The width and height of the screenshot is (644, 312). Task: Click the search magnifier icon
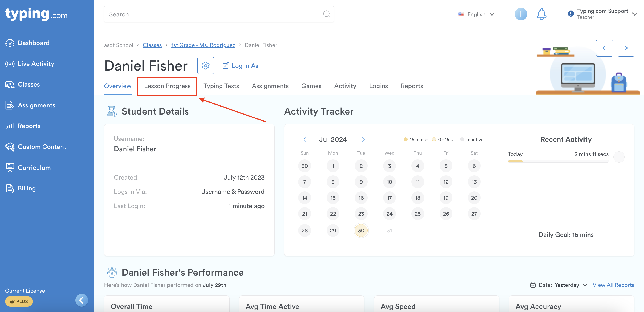[x=326, y=14]
